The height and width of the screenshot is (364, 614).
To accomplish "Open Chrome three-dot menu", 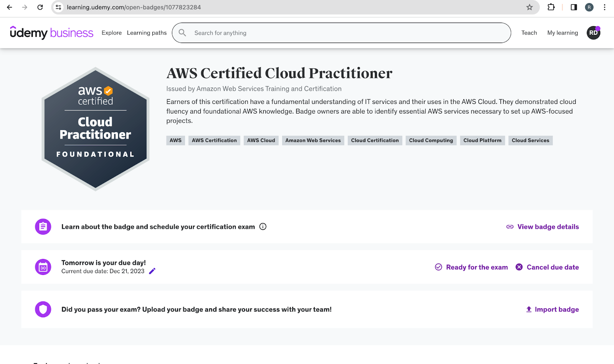I will pyautogui.click(x=604, y=7).
